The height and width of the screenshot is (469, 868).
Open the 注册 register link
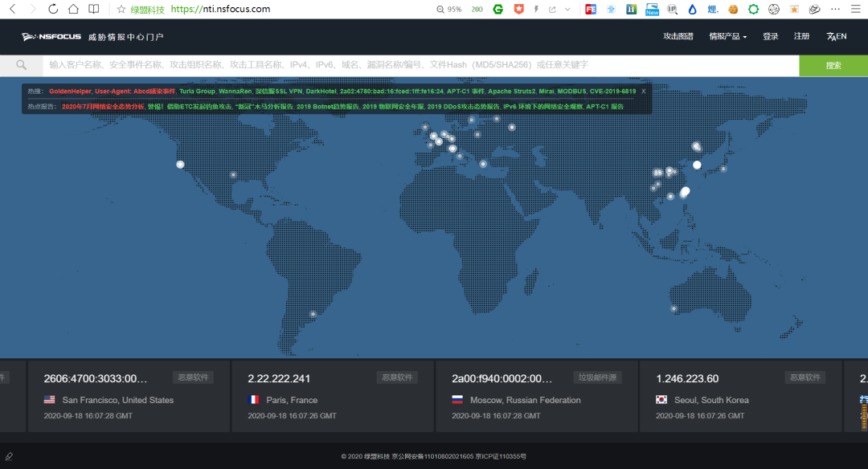(x=801, y=36)
